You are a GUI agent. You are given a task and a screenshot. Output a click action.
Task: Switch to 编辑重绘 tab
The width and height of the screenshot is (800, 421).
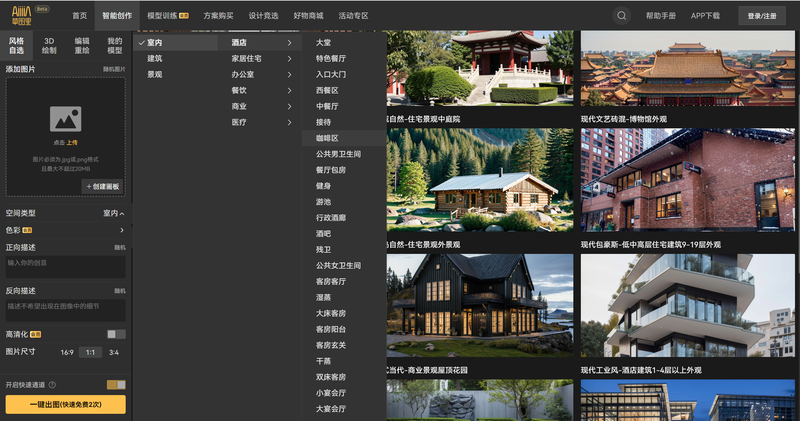(x=82, y=45)
